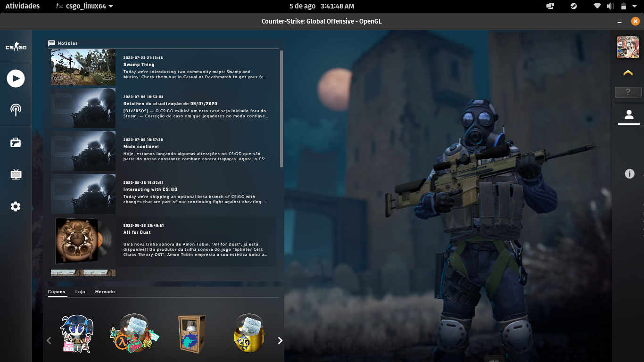Go to previous coupon items arrow

[49, 340]
